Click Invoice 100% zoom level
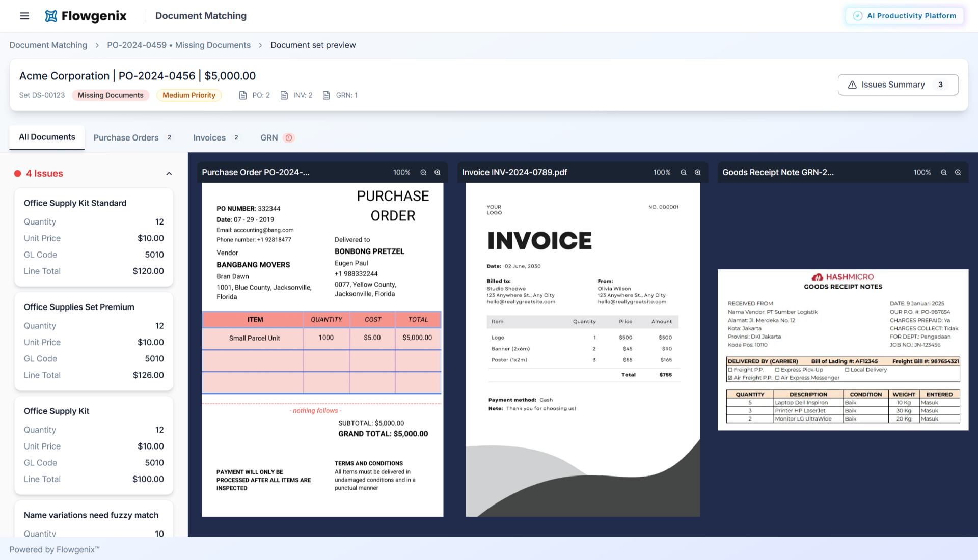 click(x=662, y=172)
